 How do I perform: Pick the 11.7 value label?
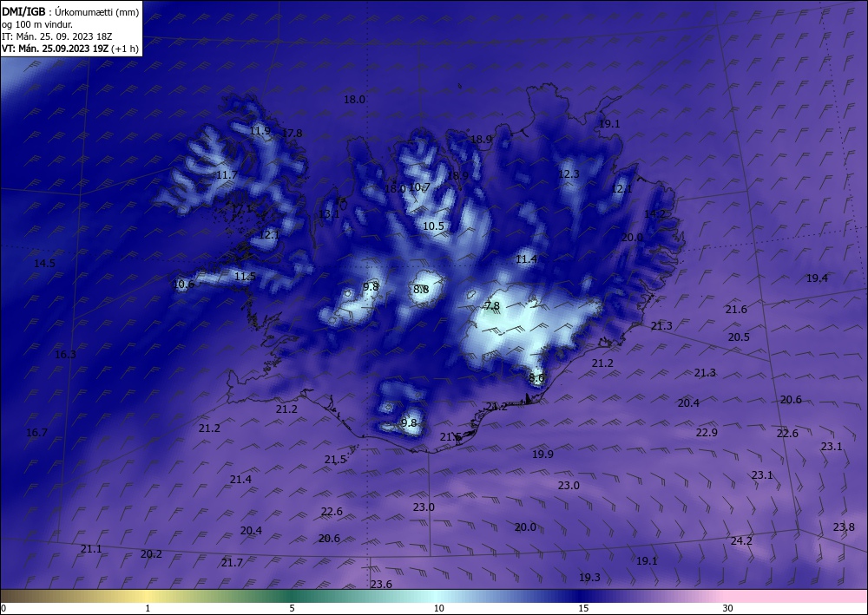(227, 175)
